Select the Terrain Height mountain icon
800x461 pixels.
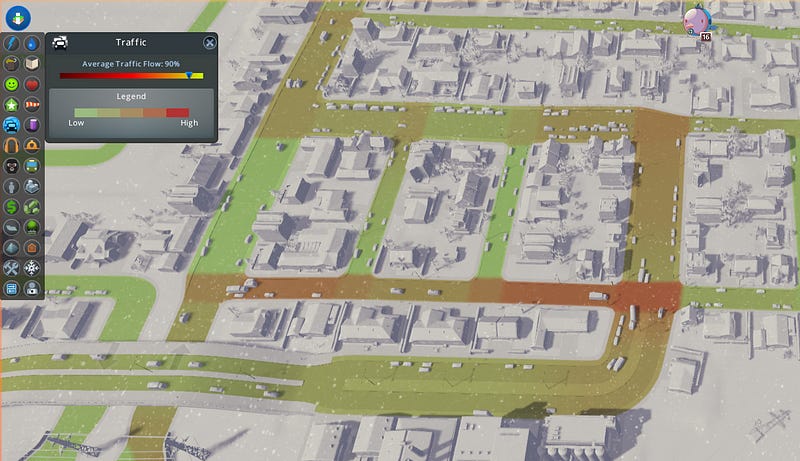[11, 248]
